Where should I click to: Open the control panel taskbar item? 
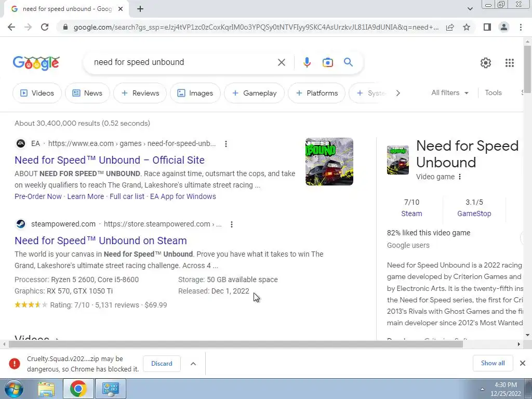pos(111,389)
